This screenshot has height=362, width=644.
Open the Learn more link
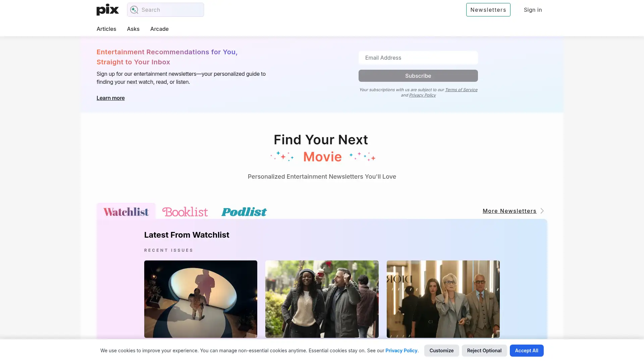110,98
